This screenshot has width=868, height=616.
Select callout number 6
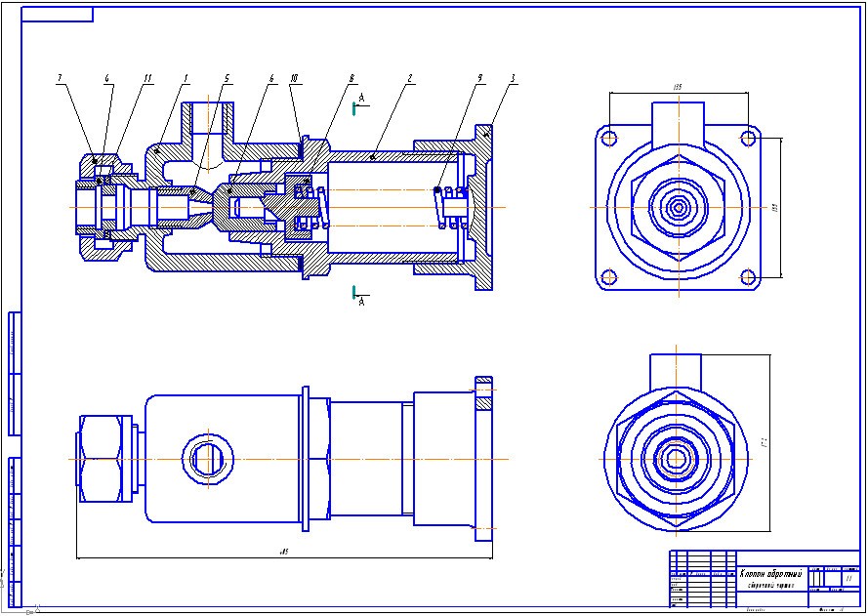point(271,79)
